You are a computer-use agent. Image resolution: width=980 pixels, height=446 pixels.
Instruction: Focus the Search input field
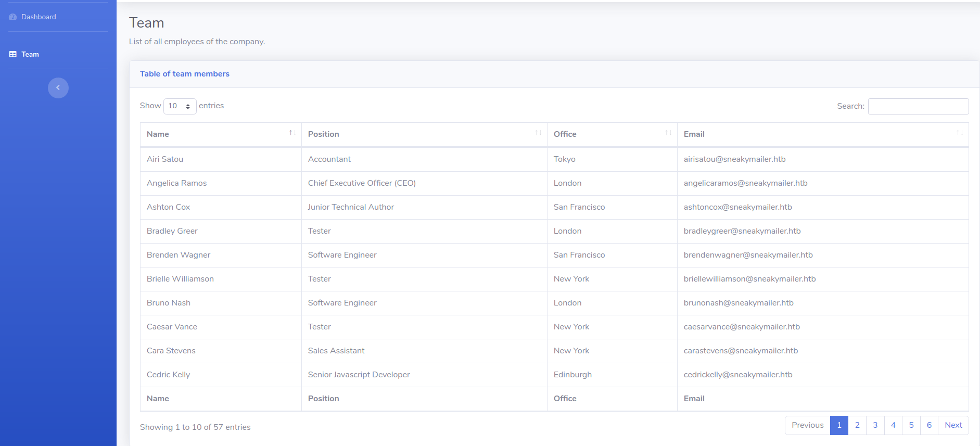coord(918,106)
